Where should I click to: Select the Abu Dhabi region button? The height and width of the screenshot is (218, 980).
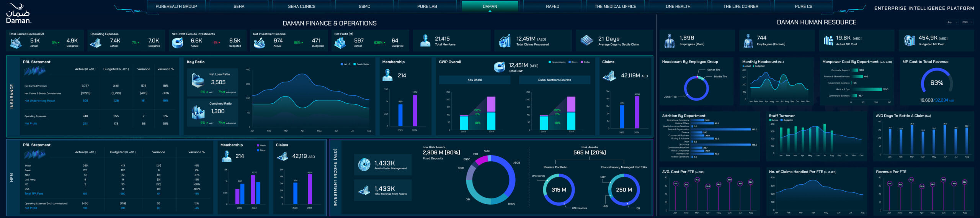474,80
